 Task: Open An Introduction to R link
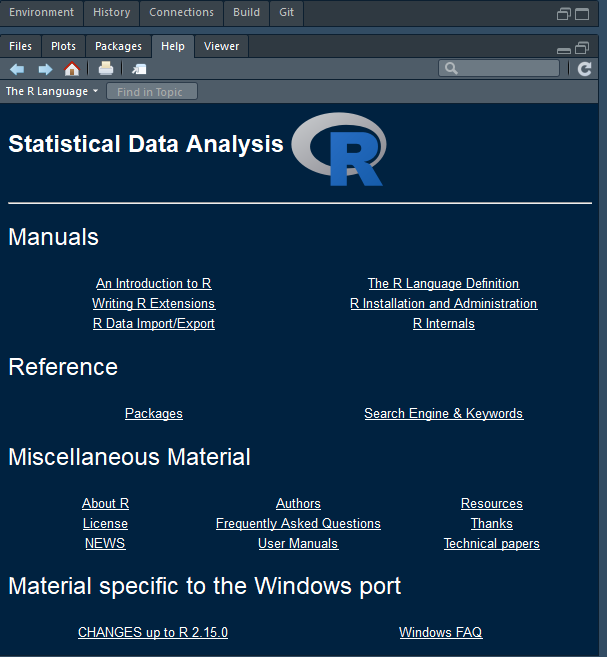[x=153, y=284]
